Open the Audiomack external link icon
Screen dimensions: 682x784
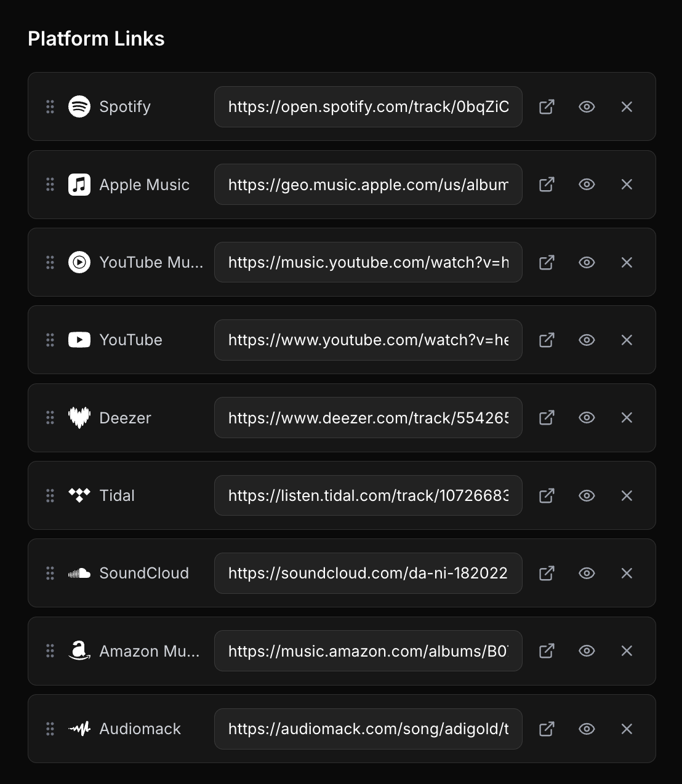[x=547, y=729]
